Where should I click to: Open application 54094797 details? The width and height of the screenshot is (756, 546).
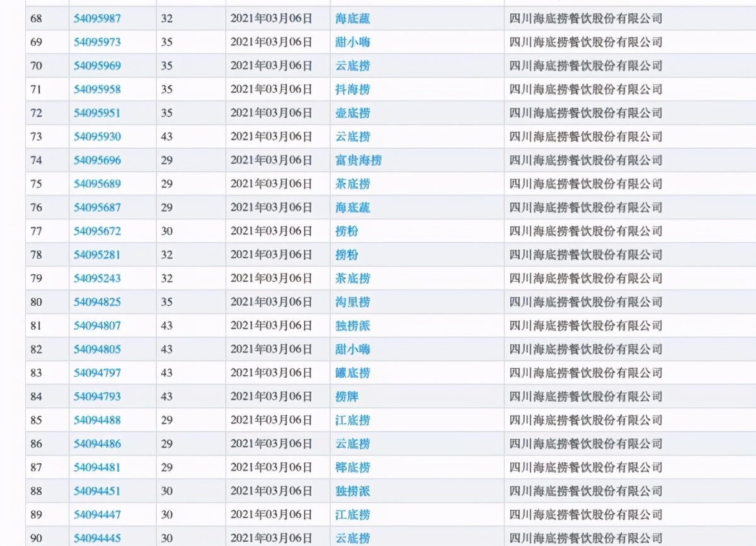[x=97, y=373]
